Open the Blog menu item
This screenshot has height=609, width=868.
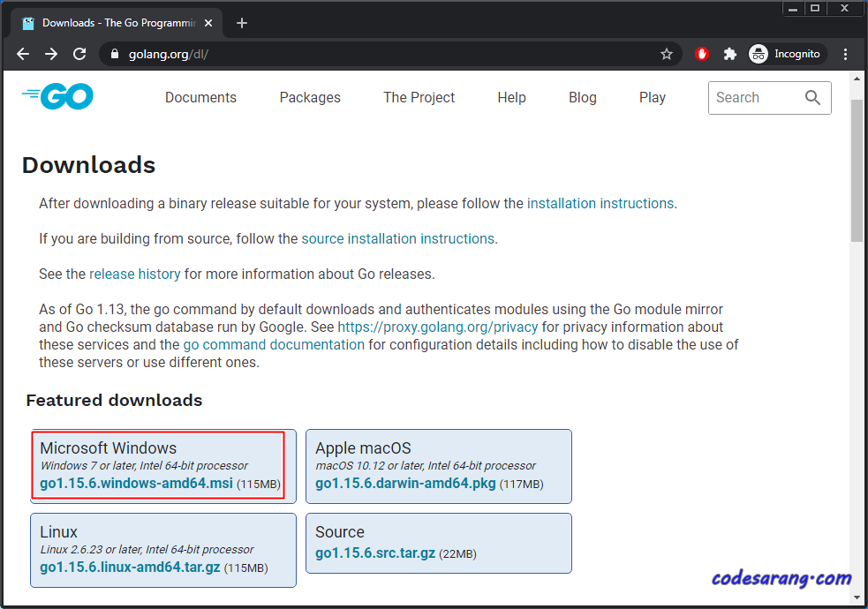583,97
